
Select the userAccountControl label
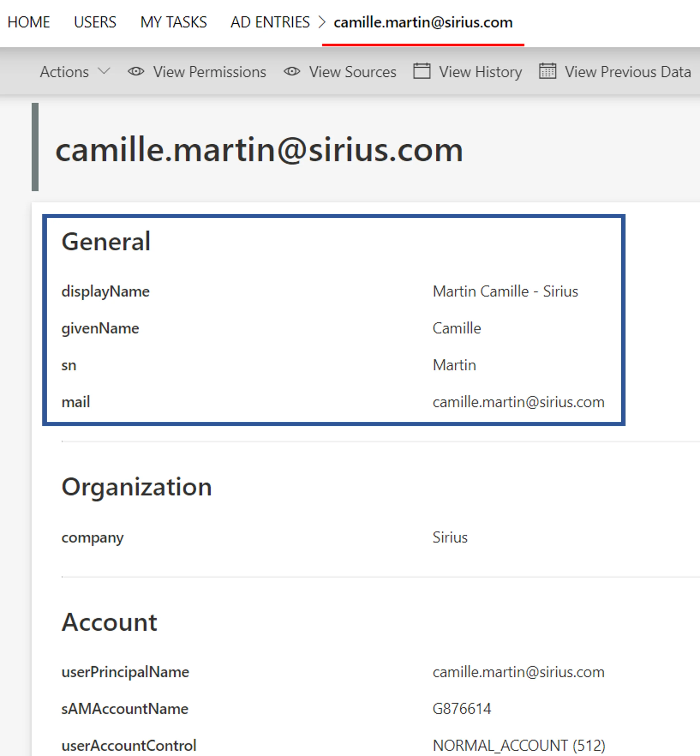(x=129, y=745)
